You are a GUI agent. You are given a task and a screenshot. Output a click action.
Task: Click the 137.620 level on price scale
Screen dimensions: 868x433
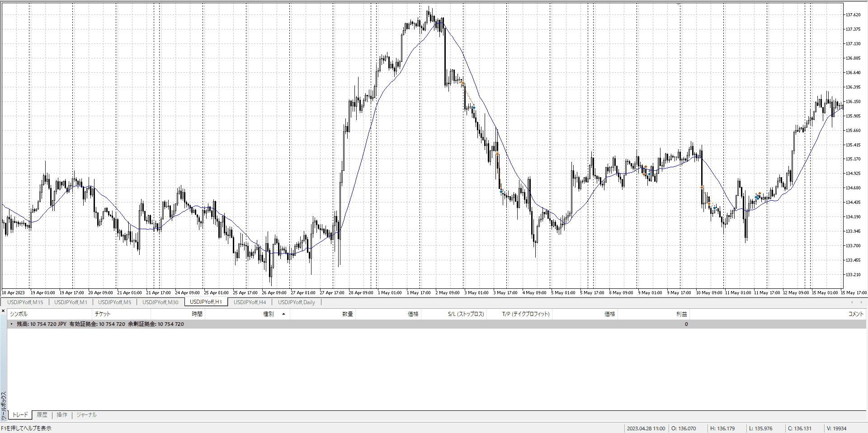click(853, 15)
